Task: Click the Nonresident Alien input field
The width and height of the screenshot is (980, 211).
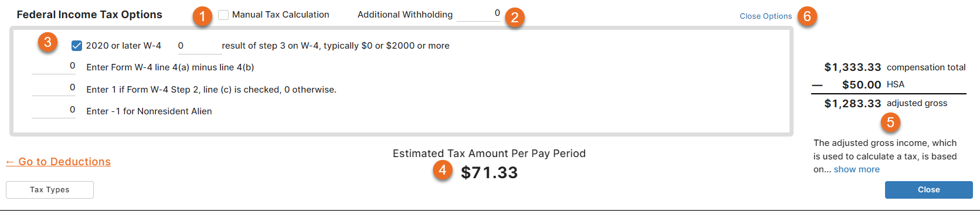Action: (x=53, y=111)
